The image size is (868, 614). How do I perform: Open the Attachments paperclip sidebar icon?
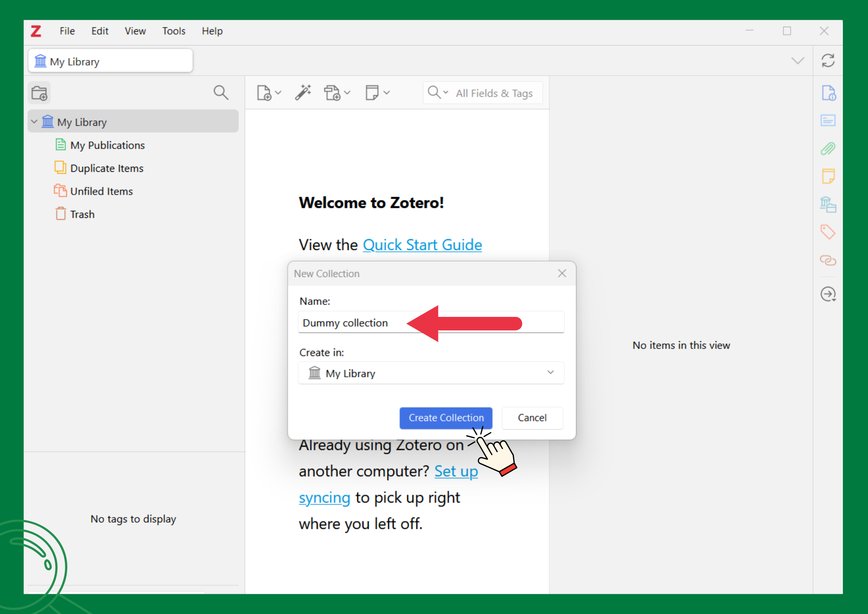click(x=828, y=149)
